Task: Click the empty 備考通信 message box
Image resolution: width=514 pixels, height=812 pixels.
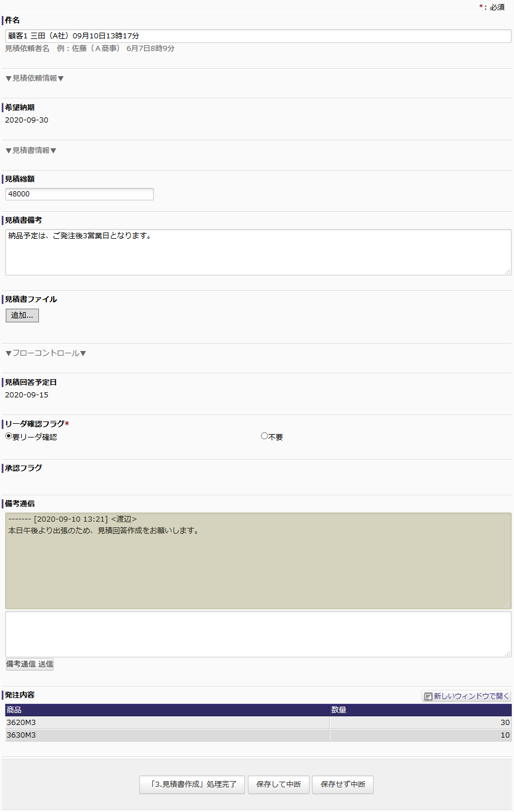Action: tap(258, 634)
